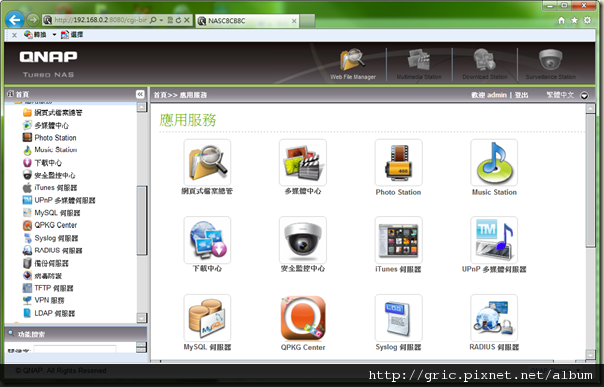Open 安全監控中心 camera icon in main panel
This screenshot has height=387, width=604.
303,240
